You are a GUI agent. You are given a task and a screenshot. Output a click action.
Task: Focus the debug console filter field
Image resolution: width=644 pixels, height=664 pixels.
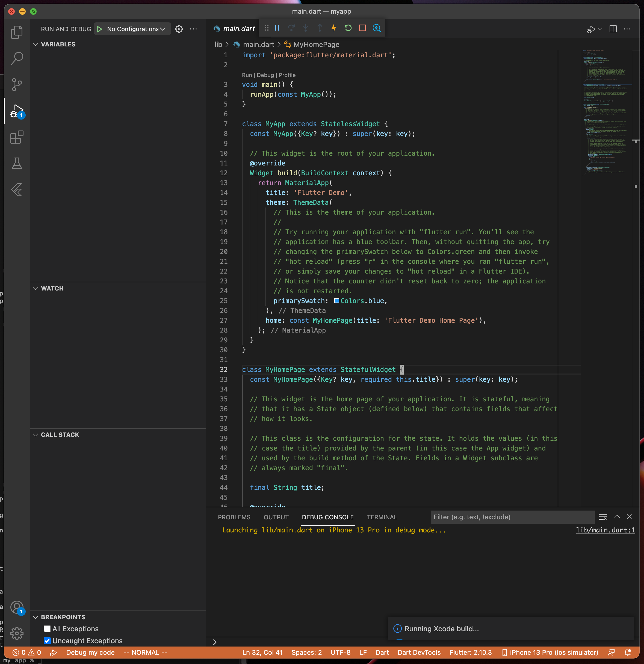(512, 517)
